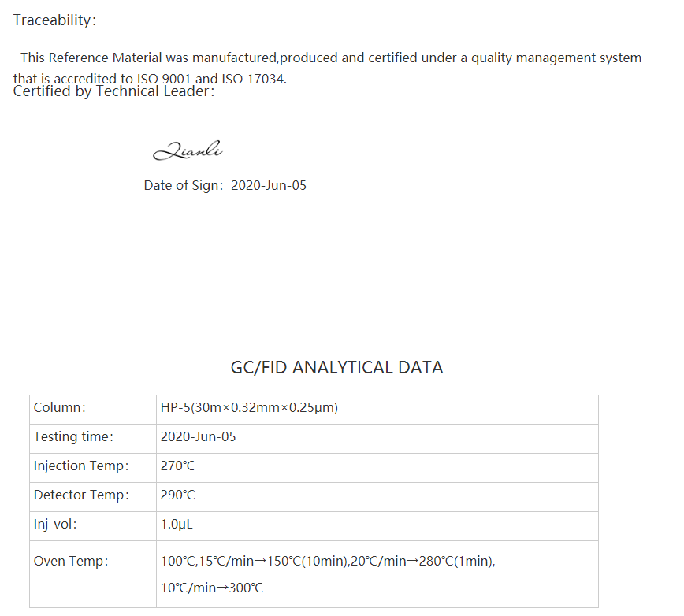Click the line 'that is accredited to ISO 9001 and ISO 17034.'
Screen dimensions: 684x616
click(150, 79)
